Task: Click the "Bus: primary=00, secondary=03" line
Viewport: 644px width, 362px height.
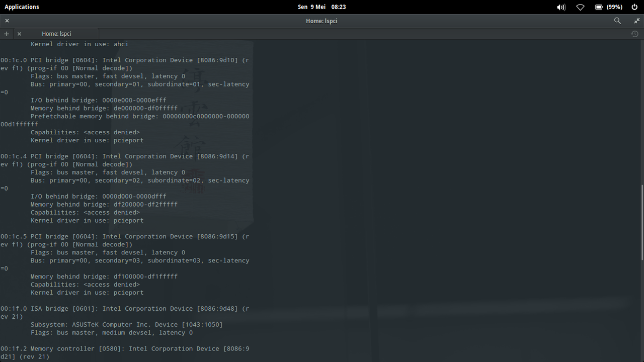Action: pos(125,264)
